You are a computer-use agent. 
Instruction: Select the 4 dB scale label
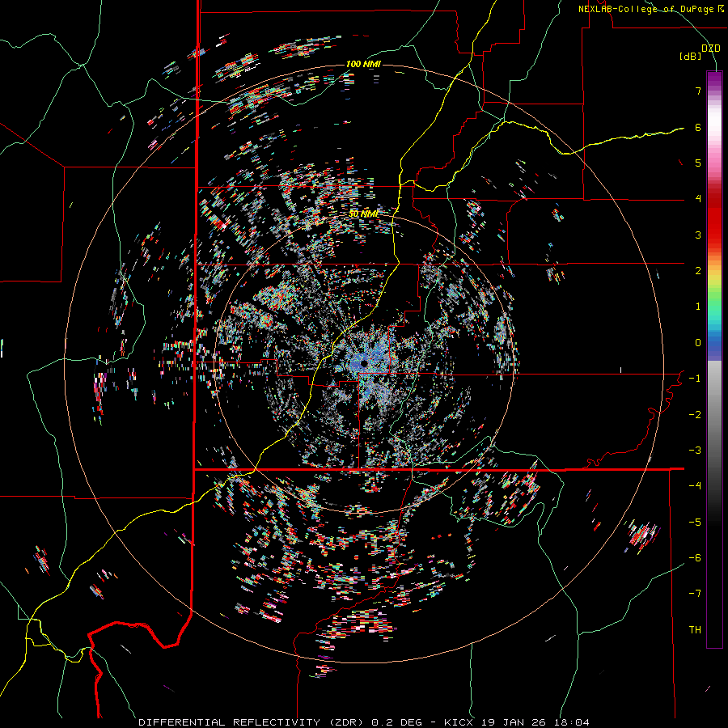click(x=698, y=199)
